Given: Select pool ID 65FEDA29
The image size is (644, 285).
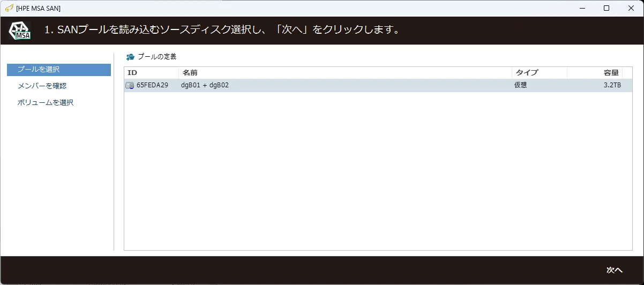Looking at the screenshot, I should click(x=152, y=85).
